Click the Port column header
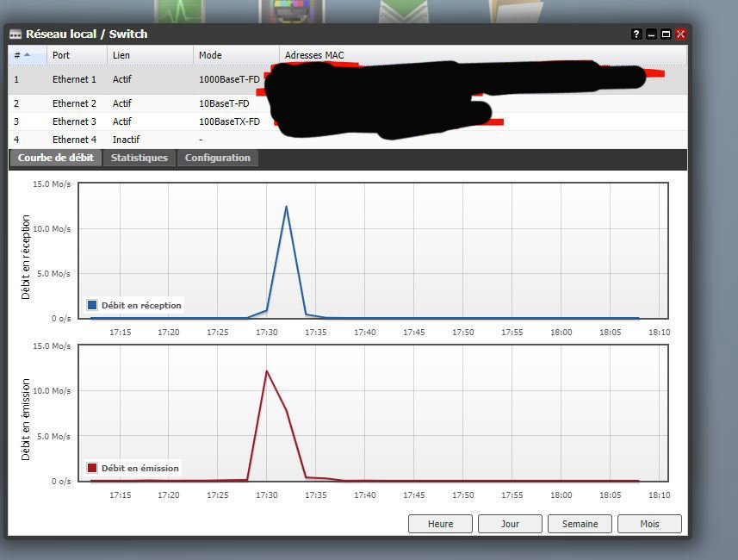This screenshot has width=738, height=560. point(76,55)
